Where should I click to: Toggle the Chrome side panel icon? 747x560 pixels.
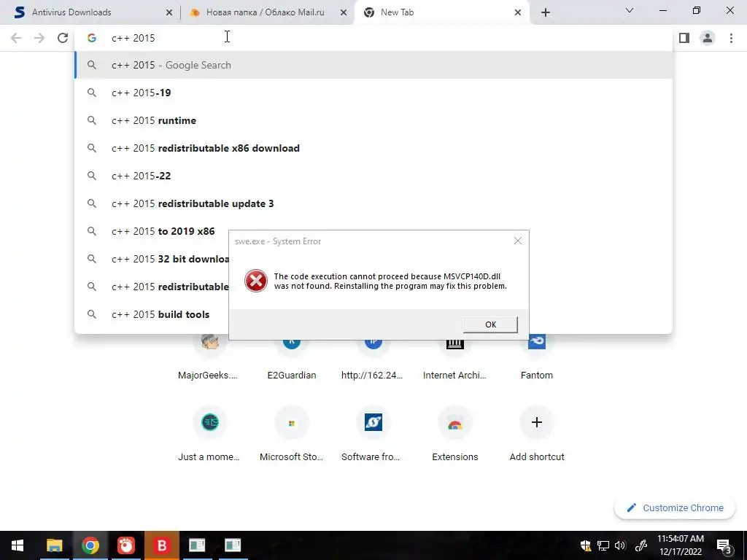tap(684, 38)
